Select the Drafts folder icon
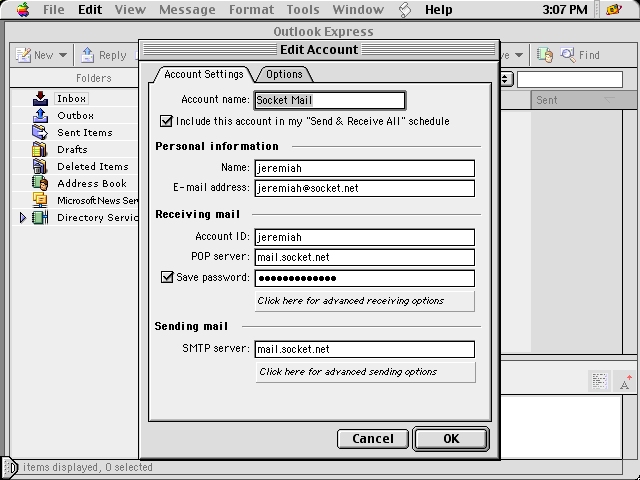This screenshot has width=640, height=480. tap(40, 149)
